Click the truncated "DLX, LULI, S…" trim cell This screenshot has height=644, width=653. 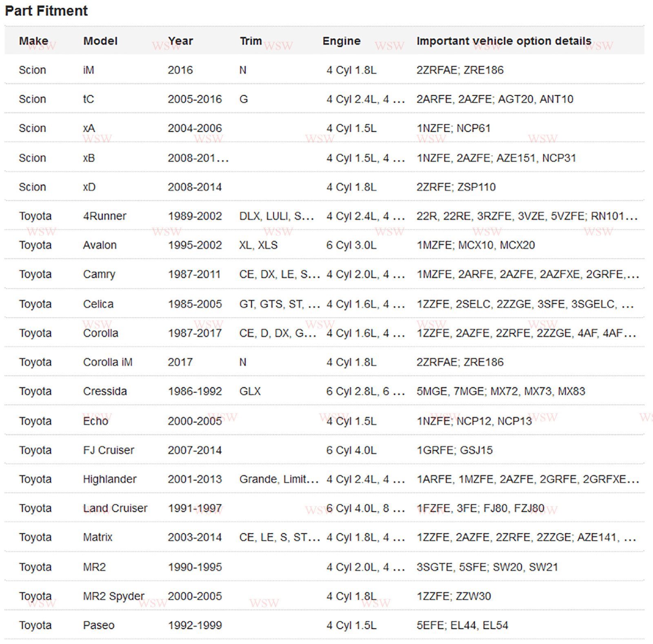coord(277,216)
